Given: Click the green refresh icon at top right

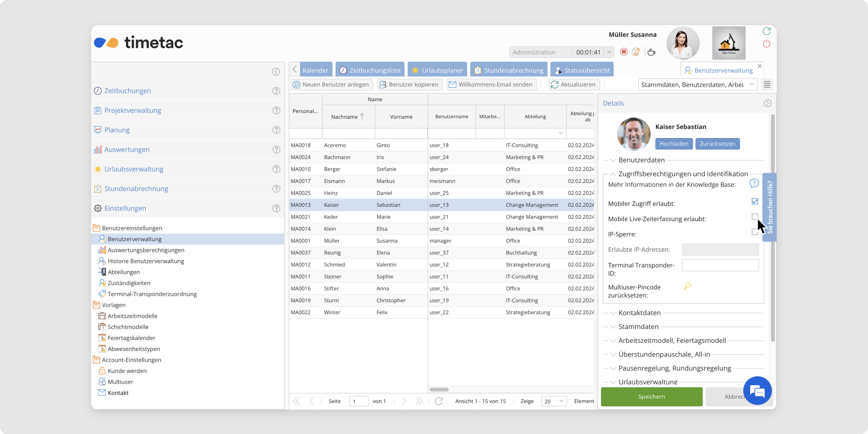Looking at the screenshot, I should click(766, 31).
